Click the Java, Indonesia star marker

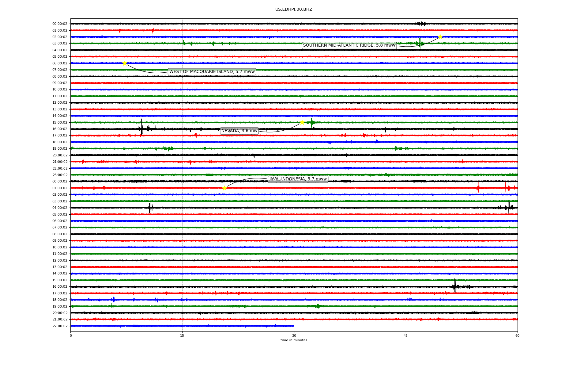coord(224,188)
